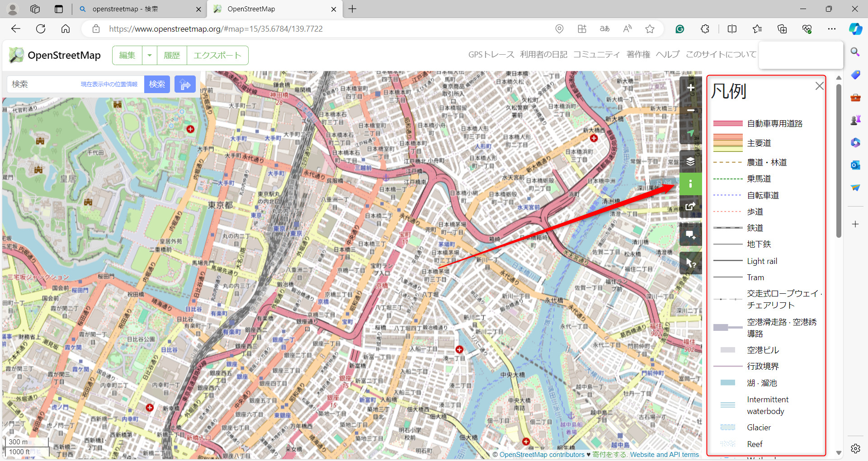Zoom out of the map
Image resolution: width=868 pixels, height=461 pixels.
coord(690,110)
